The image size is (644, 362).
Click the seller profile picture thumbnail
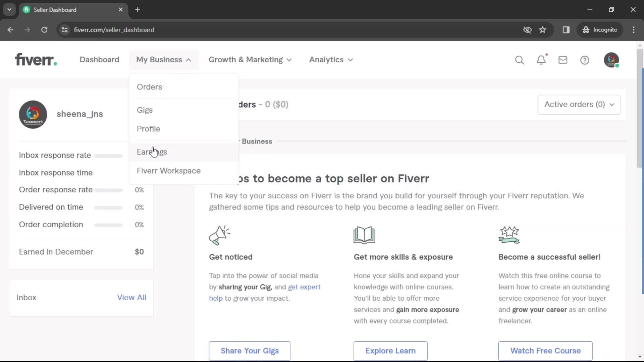click(33, 115)
